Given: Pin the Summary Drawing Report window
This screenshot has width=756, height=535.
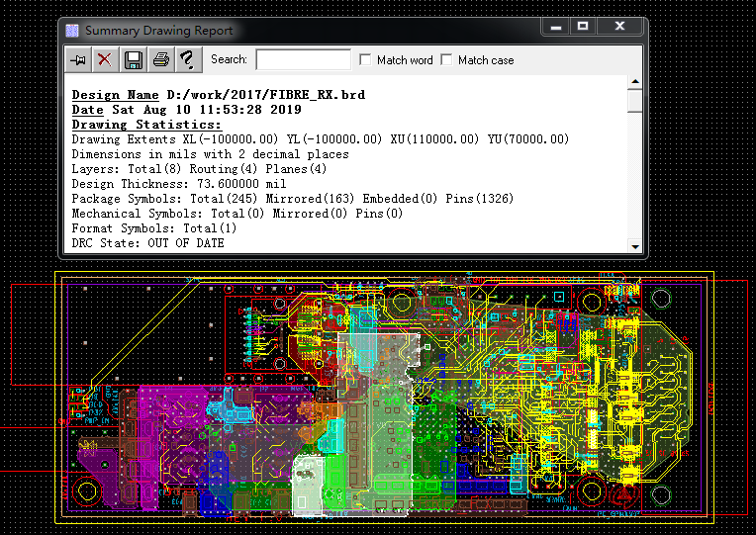Looking at the screenshot, I should (78, 60).
